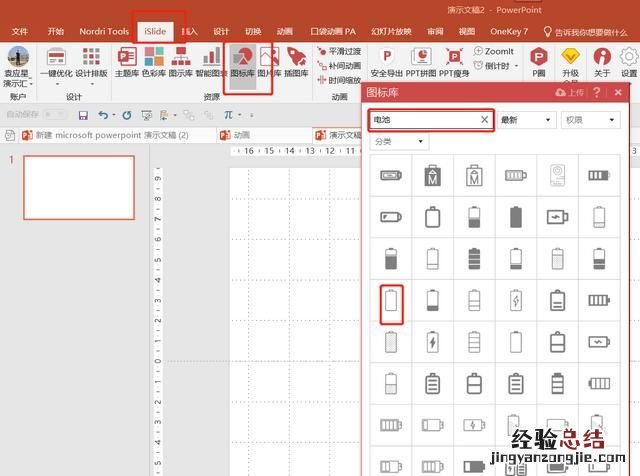
Task: Open the 智能图表 smart chart library
Action: point(211,62)
